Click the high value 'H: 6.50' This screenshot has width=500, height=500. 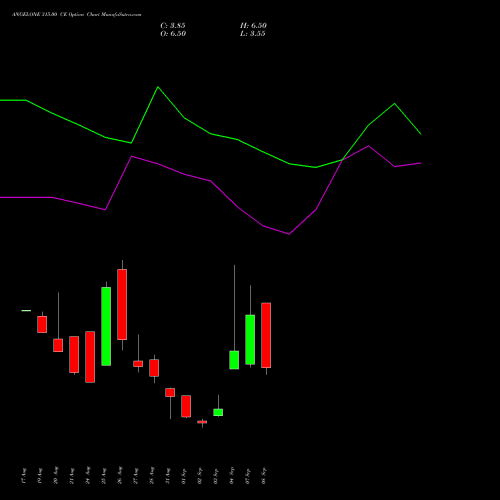point(253,26)
